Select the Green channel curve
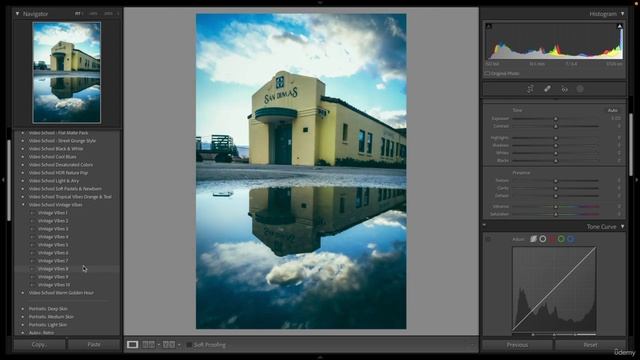Viewport: 640px width, 360px height. coord(561,239)
